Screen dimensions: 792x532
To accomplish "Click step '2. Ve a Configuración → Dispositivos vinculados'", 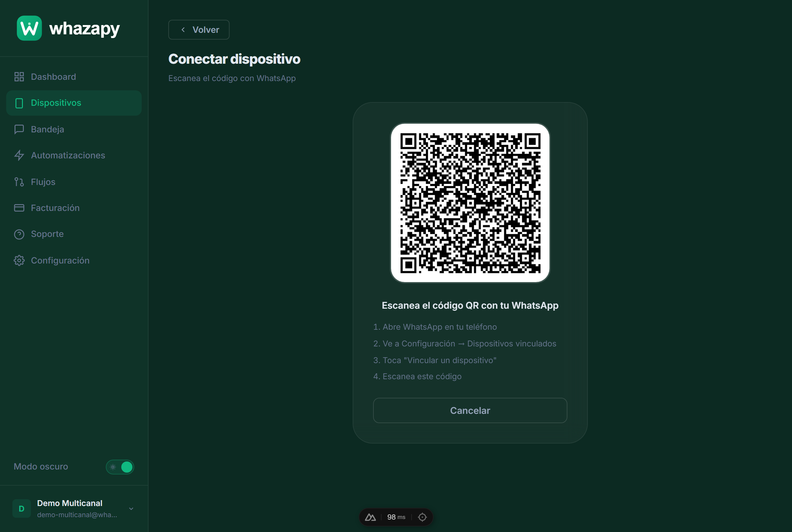I will pyautogui.click(x=465, y=343).
